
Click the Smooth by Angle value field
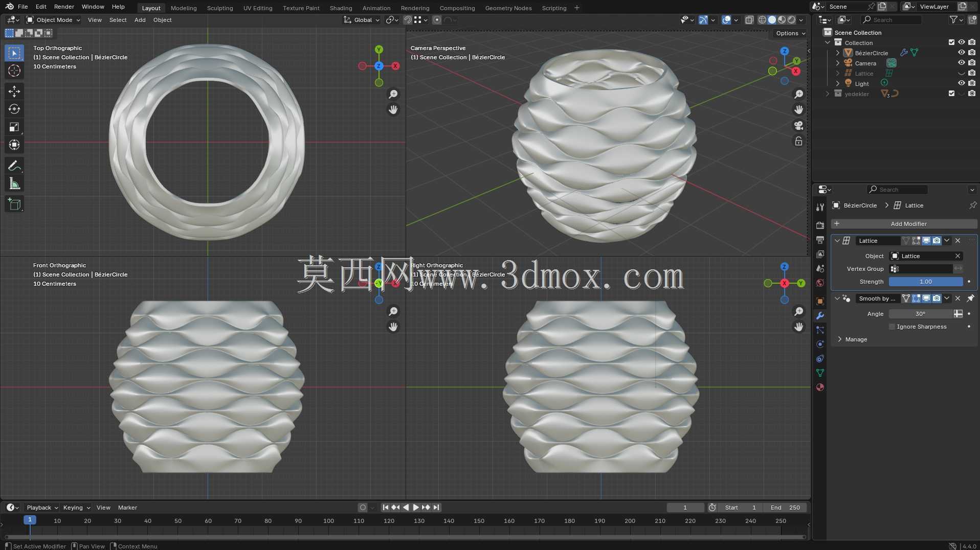click(x=921, y=314)
